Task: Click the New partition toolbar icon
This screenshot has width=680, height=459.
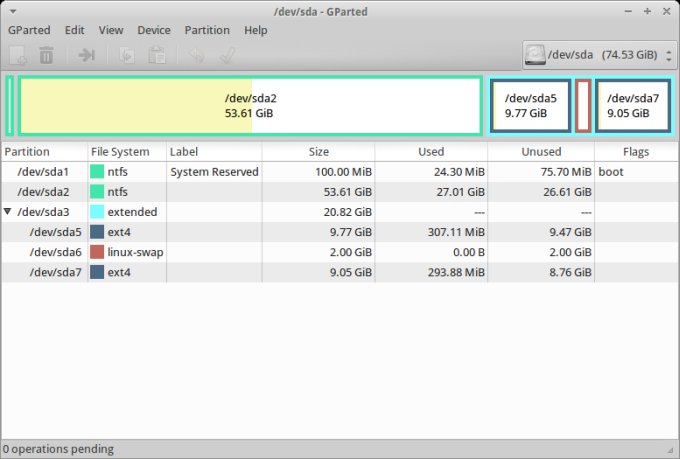Action: click(x=18, y=55)
